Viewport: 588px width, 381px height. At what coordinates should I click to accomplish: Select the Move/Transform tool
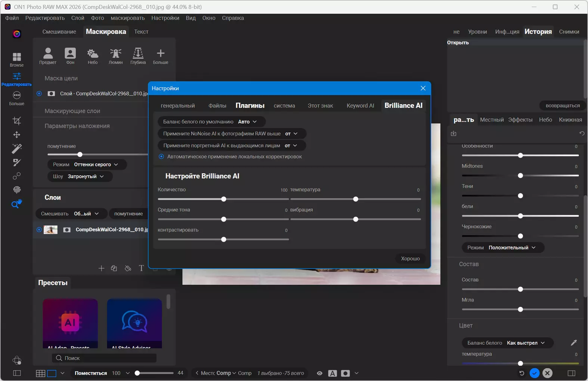point(16,134)
